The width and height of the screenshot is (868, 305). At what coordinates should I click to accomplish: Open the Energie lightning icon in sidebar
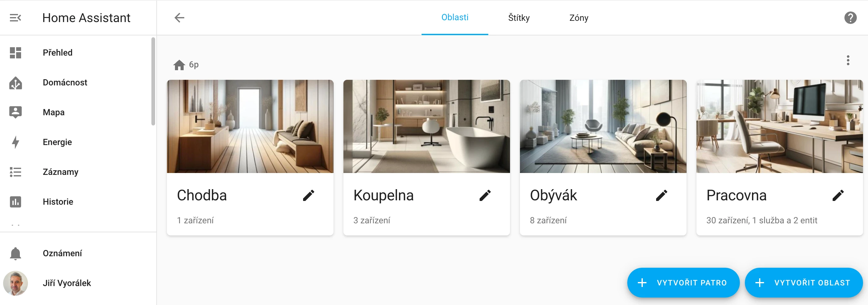tap(16, 142)
